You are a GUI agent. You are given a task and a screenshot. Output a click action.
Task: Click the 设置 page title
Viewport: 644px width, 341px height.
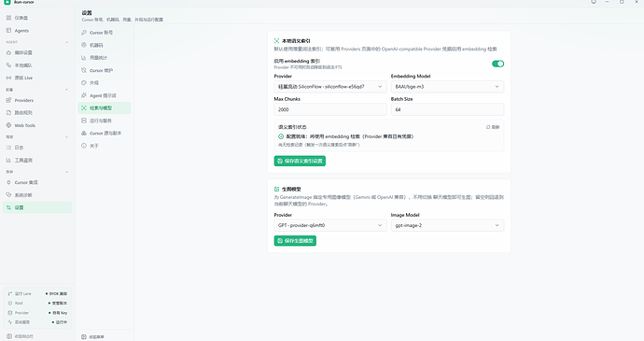click(x=86, y=13)
